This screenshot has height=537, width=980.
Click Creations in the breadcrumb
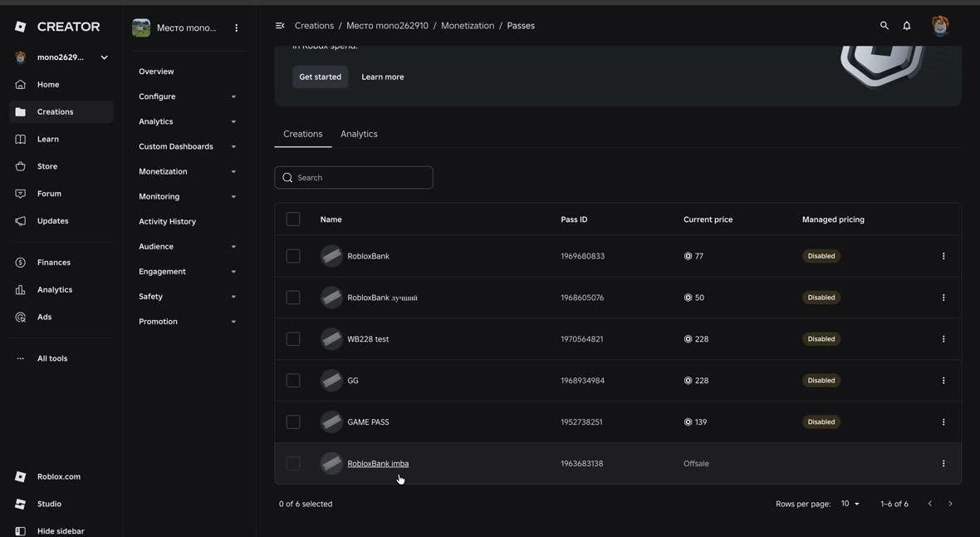314,26
